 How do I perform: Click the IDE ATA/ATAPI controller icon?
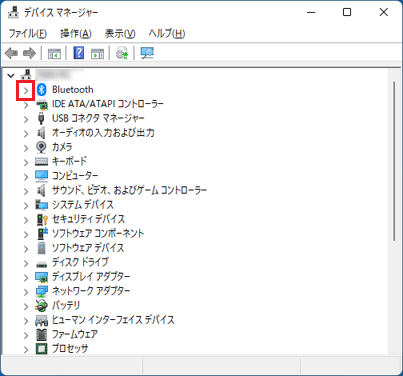pos(41,104)
